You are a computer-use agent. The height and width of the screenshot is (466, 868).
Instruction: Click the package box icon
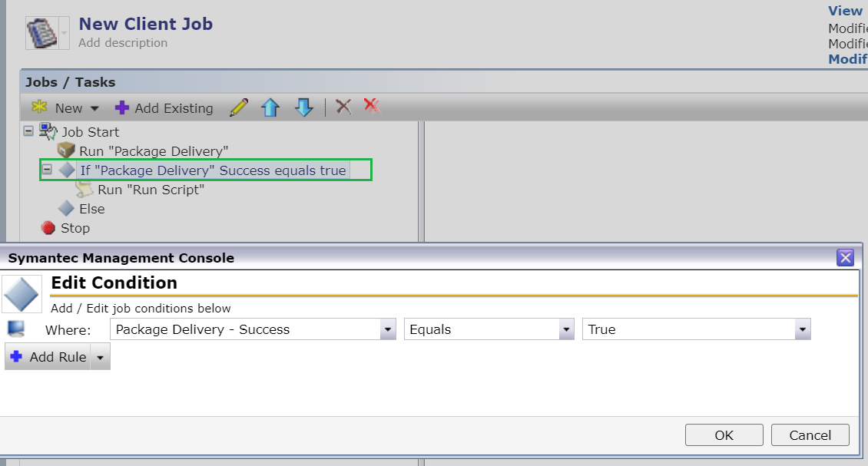tap(66, 150)
